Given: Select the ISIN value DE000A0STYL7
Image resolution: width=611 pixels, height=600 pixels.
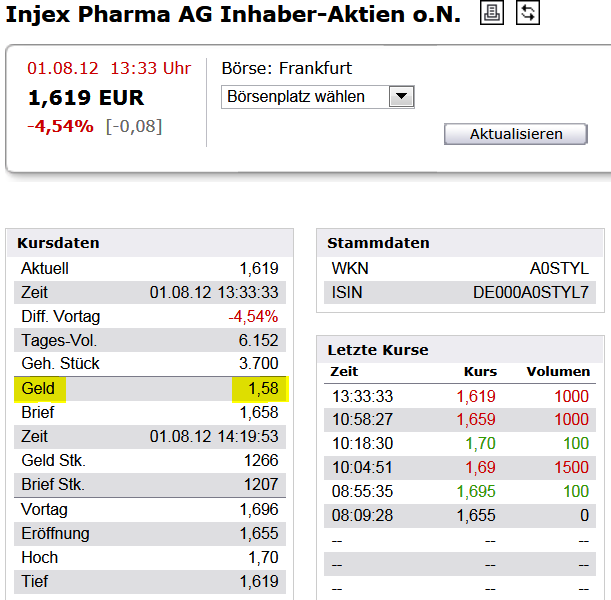Looking at the screenshot, I should coord(530,293).
